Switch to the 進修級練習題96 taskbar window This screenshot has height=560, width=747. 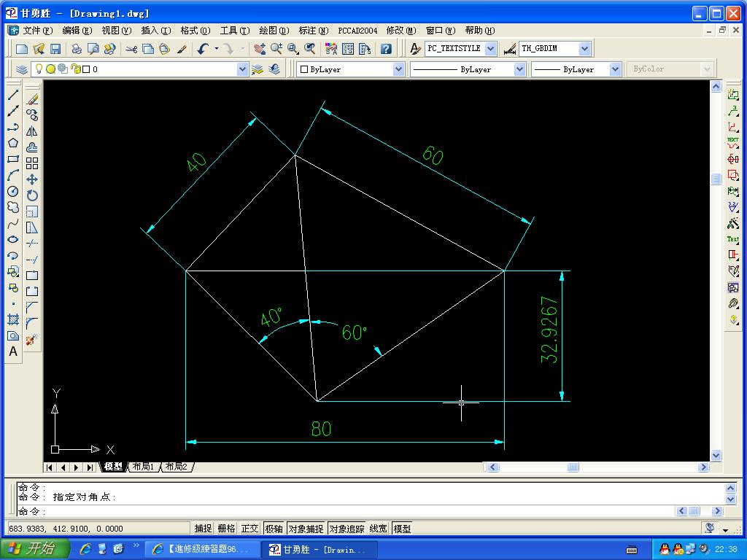(x=203, y=550)
